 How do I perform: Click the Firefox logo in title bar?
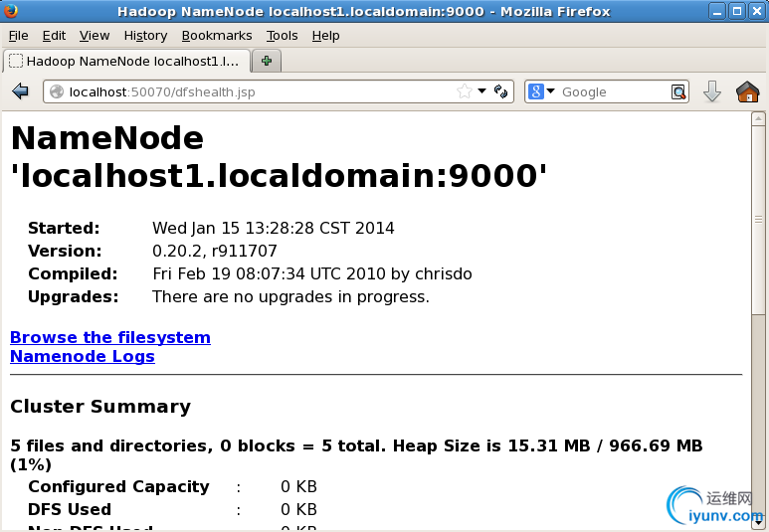10,10
